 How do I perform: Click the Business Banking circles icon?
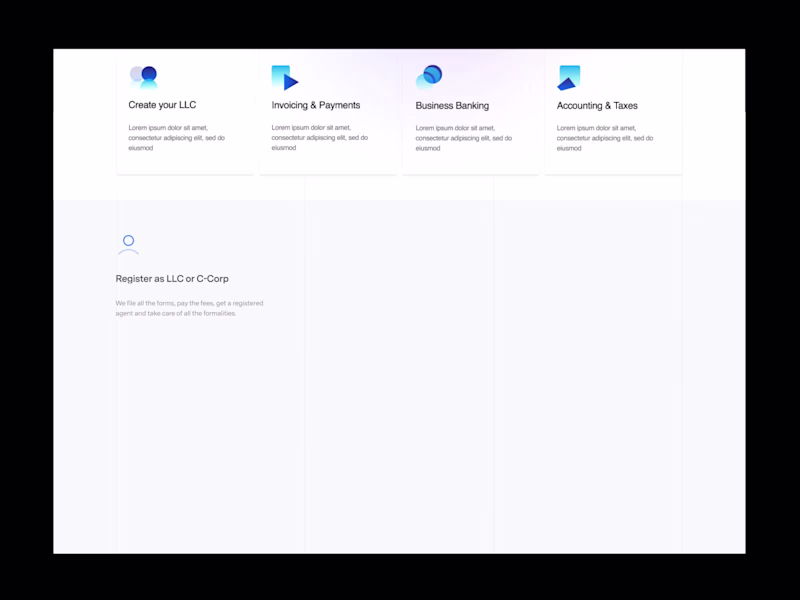pos(429,78)
